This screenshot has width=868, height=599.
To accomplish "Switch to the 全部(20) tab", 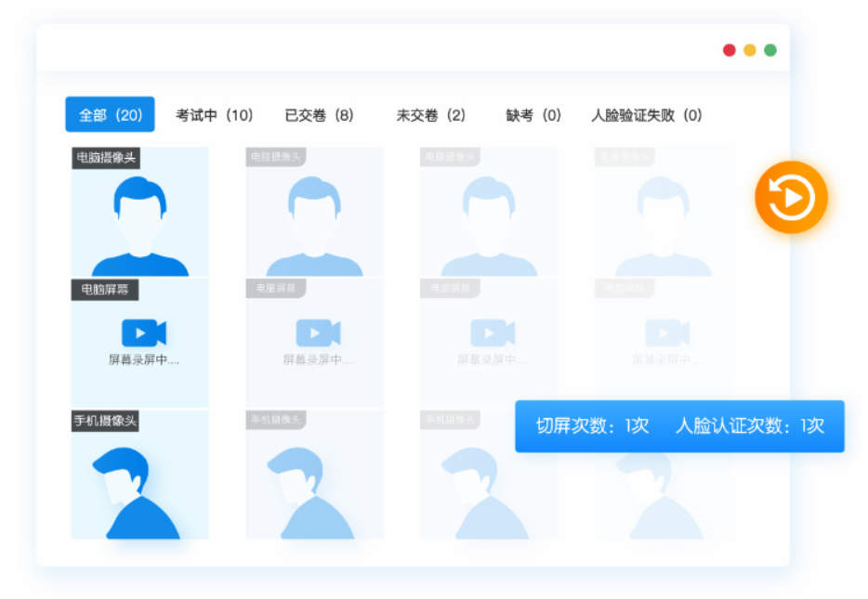I will pos(110,115).
